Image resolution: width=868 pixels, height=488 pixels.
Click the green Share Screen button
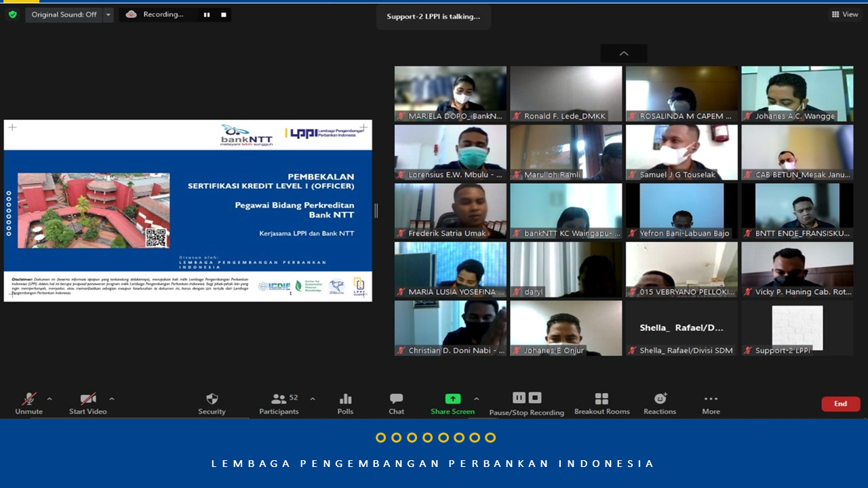452,403
